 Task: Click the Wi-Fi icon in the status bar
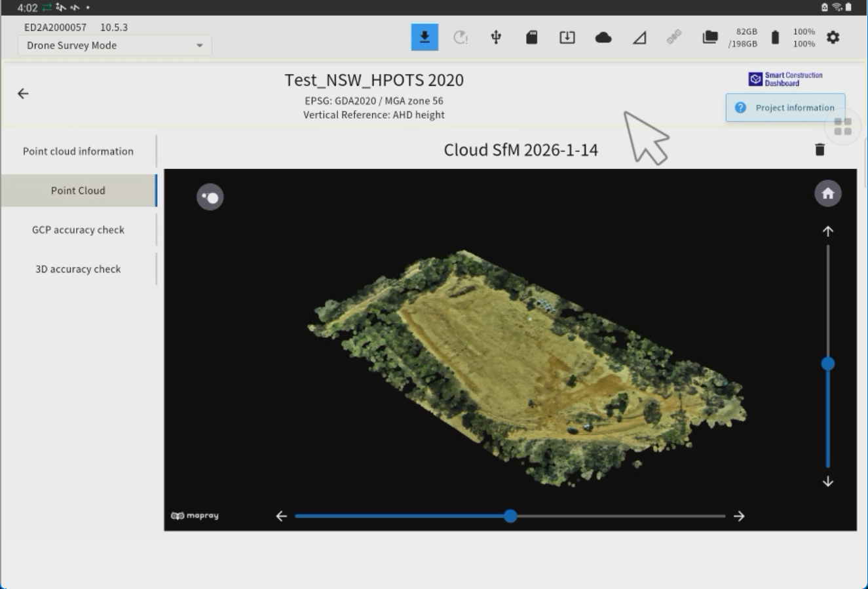tap(837, 7)
